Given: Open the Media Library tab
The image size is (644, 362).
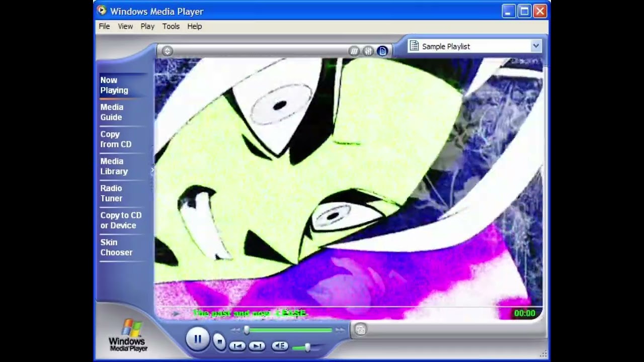Looking at the screenshot, I should click(x=122, y=166).
